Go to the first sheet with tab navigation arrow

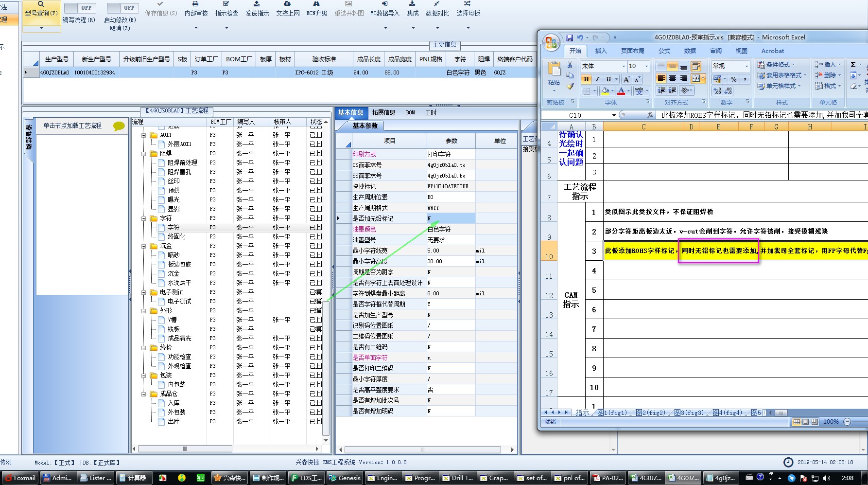[545, 413]
